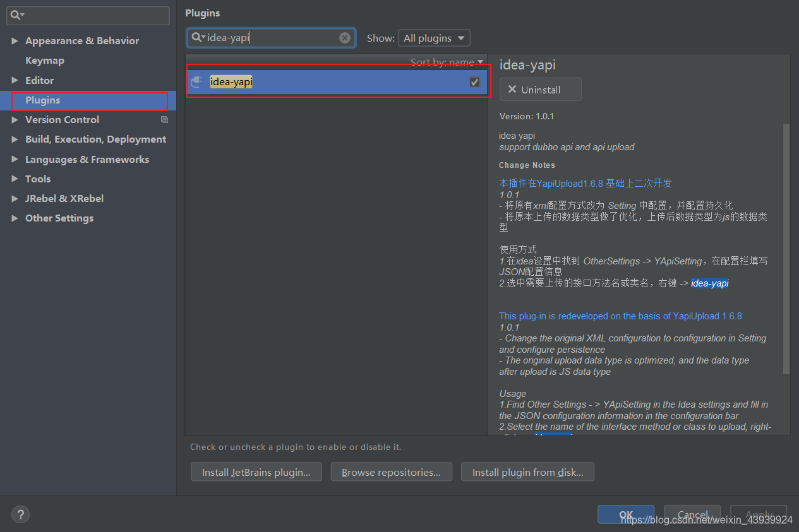
Task: Open the Show All plugins dropdown
Action: tap(434, 38)
